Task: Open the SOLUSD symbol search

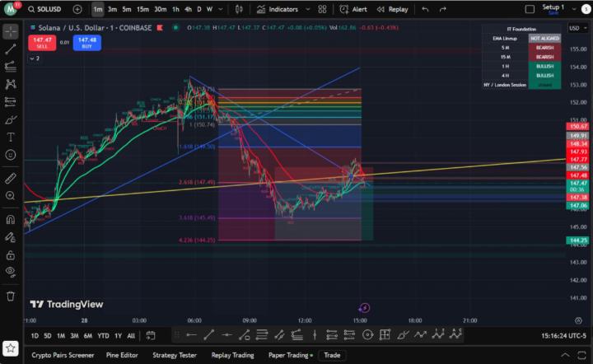Action: pyautogui.click(x=44, y=9)
